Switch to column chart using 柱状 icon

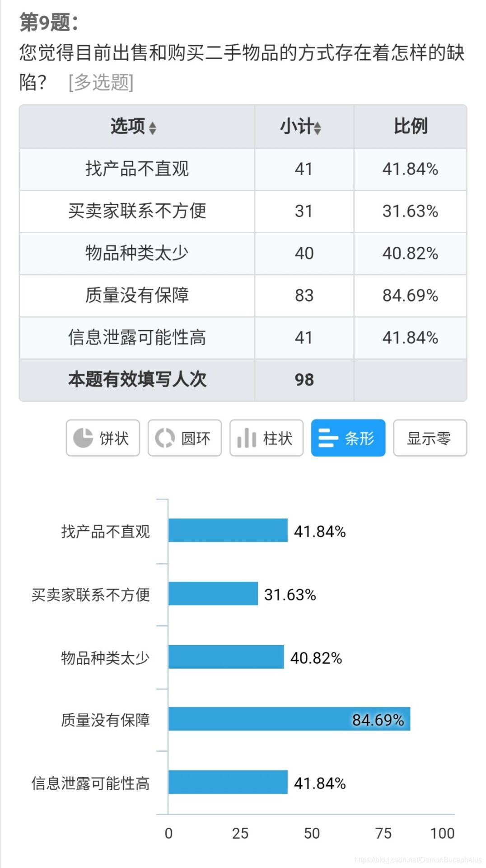click(x=266, y=438)
